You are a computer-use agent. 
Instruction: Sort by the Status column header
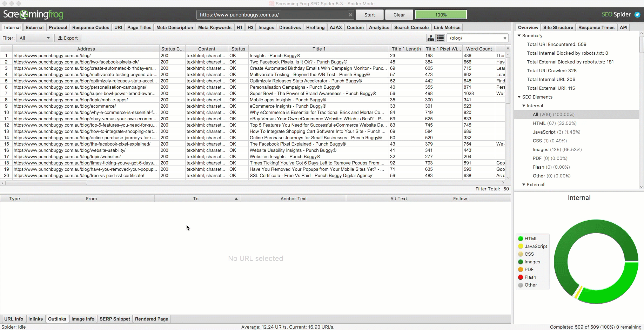coord(238,49)
